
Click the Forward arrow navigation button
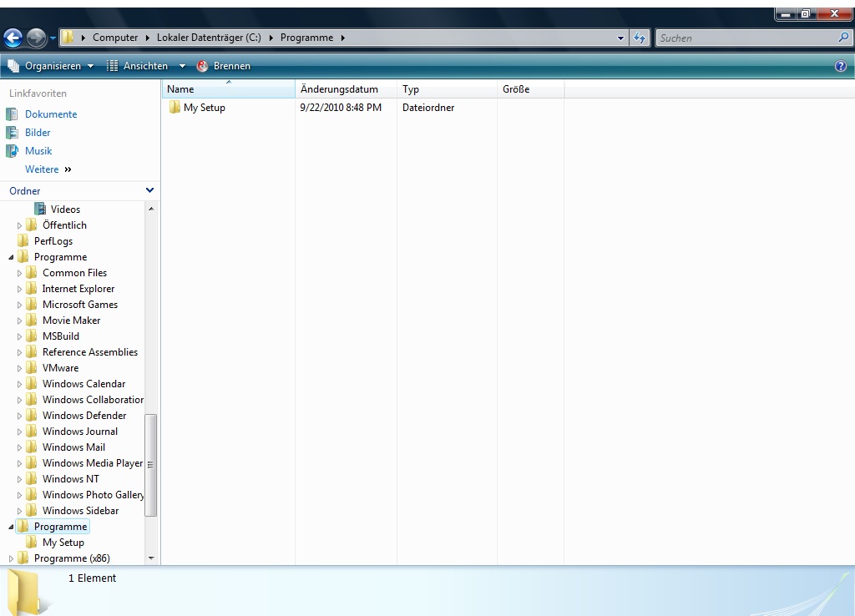click(37, 38)
